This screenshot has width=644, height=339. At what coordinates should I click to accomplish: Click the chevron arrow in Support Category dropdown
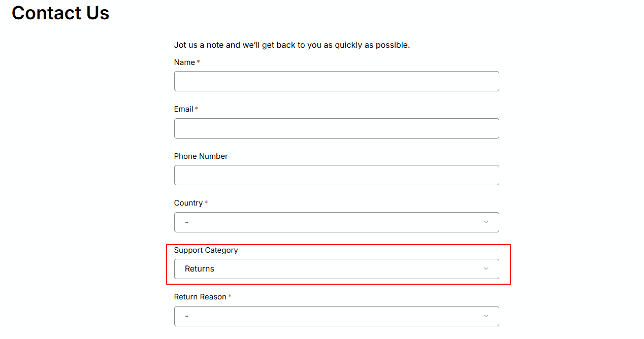pos(486,268)
